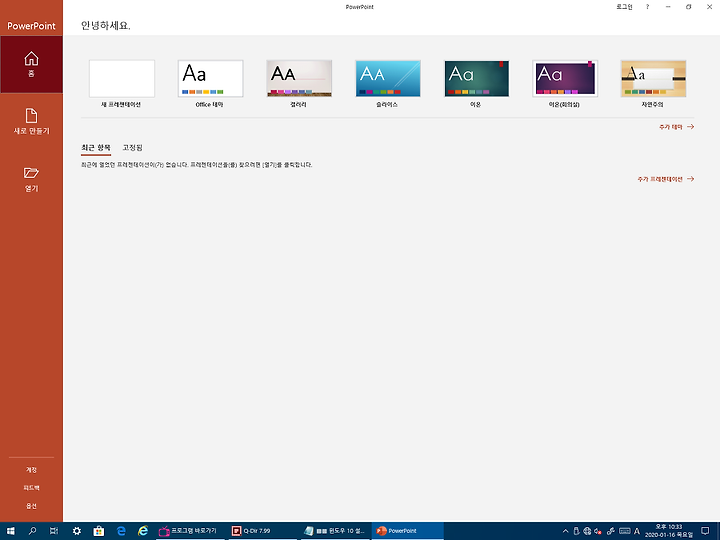This screenshot has width=720, height=540.
Task: Open taskbar search magnifier
Action: pos(32,531)
